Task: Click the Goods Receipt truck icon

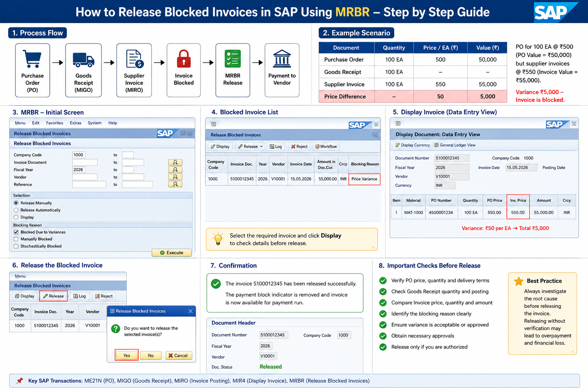Action: [x=83, y=59]
